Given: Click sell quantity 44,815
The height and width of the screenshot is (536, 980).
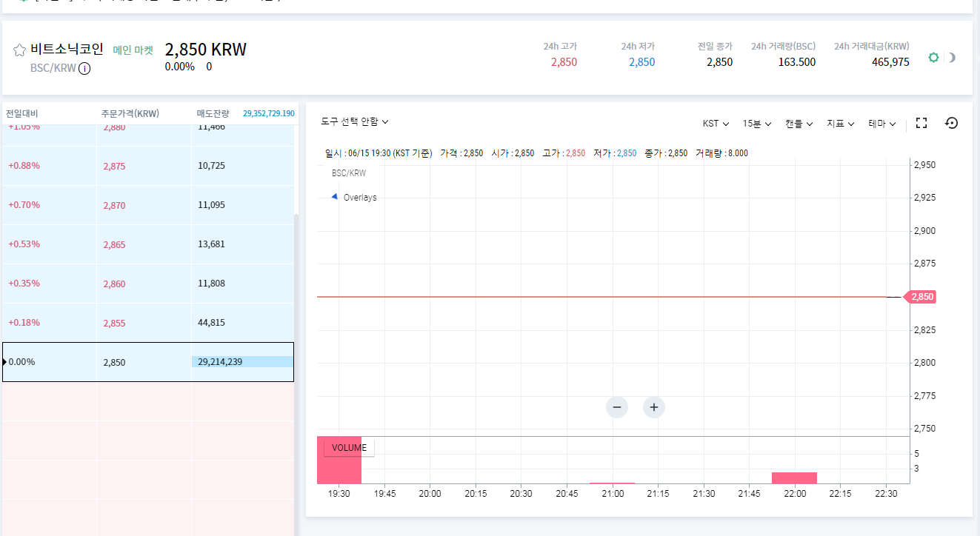Looking at the screenshot, I should (211, 323).
